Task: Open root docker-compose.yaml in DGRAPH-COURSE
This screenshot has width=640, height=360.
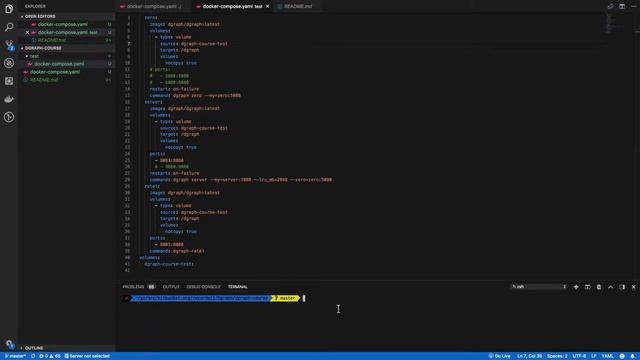Action: pyautogui.click(x=55, y=72)
